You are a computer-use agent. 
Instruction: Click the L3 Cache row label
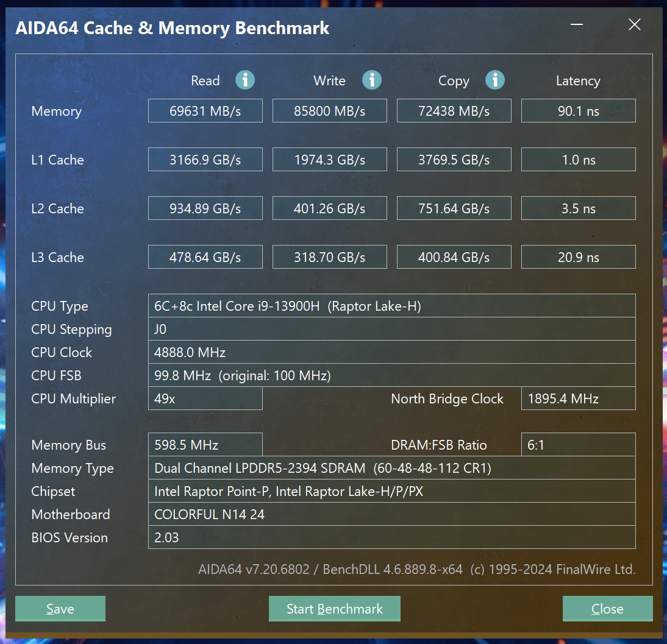[57, 257]
